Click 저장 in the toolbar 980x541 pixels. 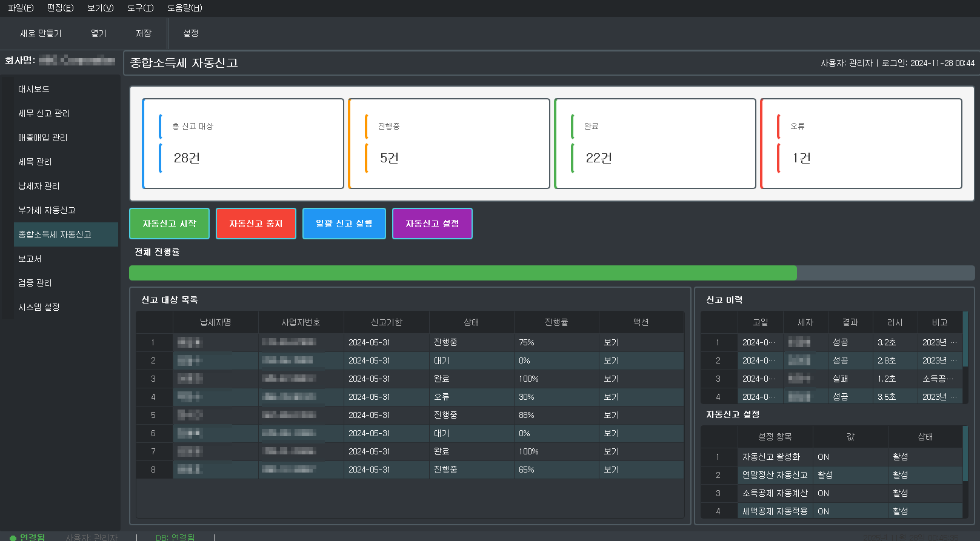point(144,33)
